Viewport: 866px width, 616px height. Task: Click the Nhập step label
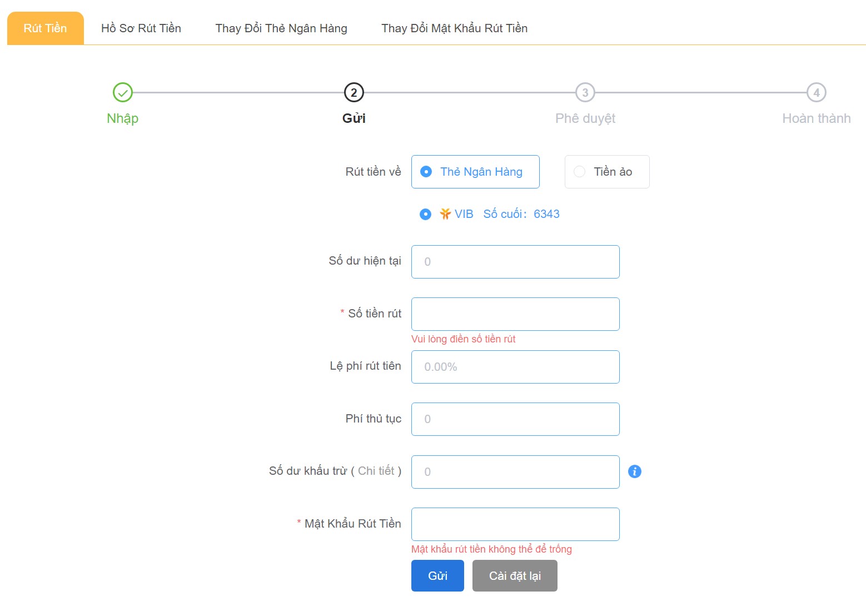(x=123, y=118)
